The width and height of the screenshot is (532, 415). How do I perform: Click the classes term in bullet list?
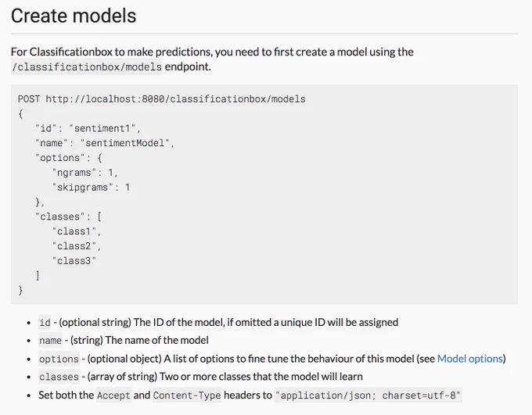(x=59, y=377)
